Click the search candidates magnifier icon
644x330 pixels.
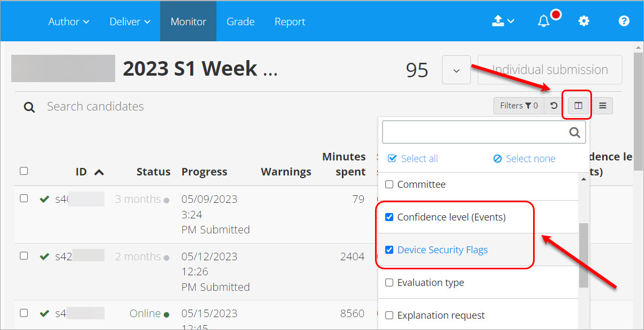coord(29,107)
